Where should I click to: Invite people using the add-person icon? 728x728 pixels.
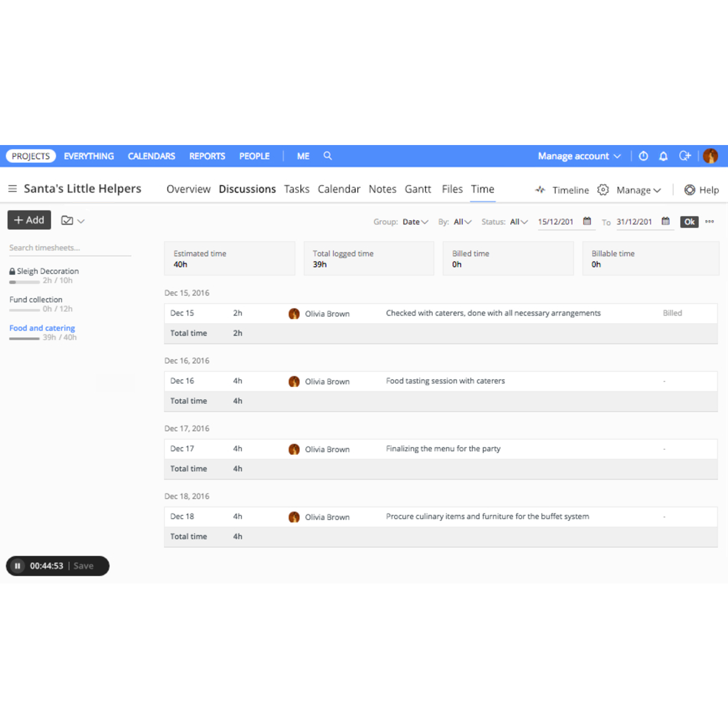[x=685, y=156]
